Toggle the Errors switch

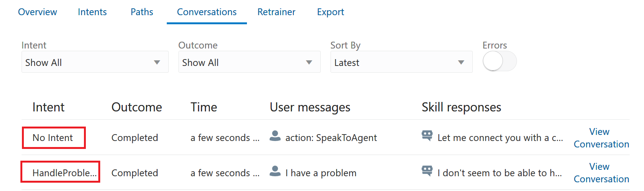tap(500, 61)
